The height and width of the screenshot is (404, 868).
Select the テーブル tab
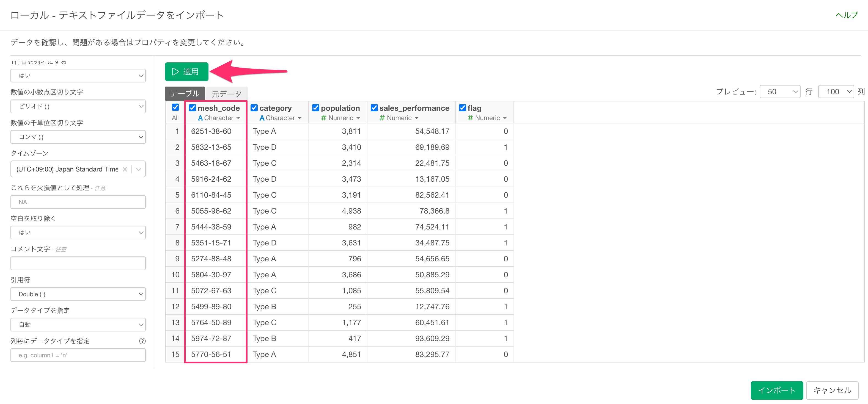coord(185,94)
